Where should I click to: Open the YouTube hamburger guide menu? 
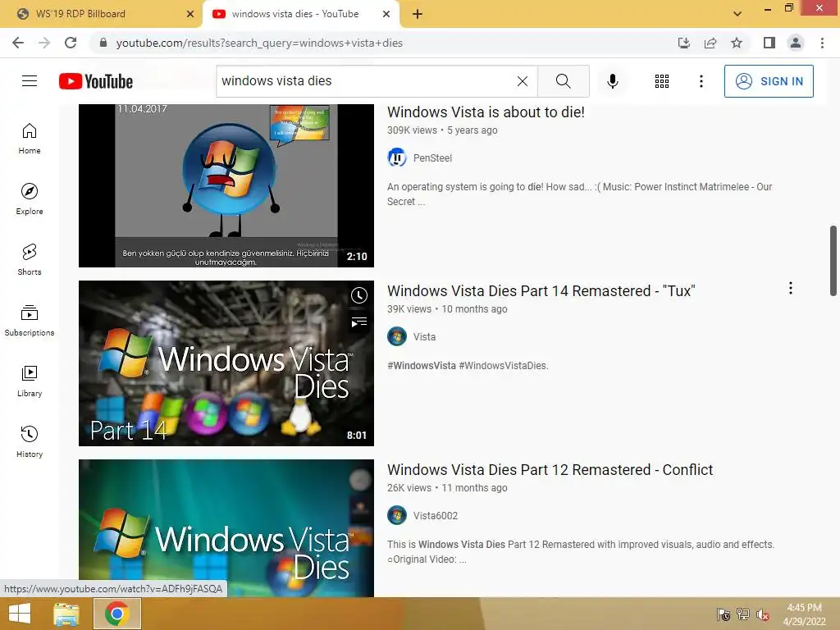point(30,81)
